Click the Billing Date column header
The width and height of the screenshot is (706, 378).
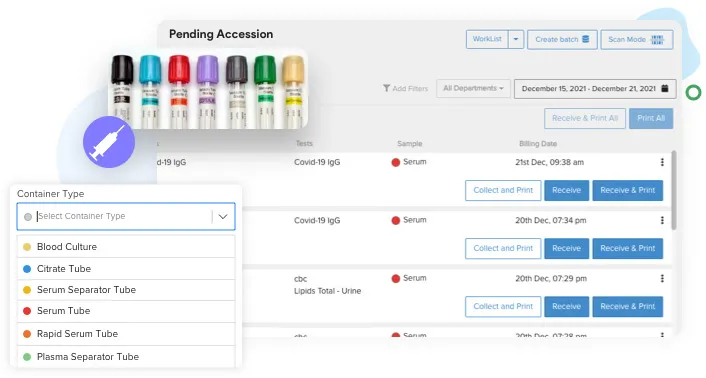(538, 144)
